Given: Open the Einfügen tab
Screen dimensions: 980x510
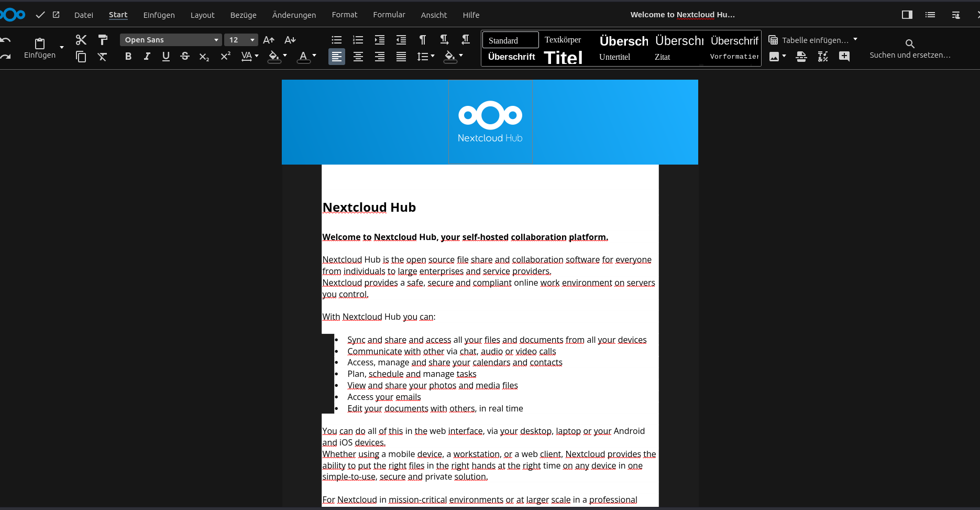Looking at the screenshot, I should (159, 15).
